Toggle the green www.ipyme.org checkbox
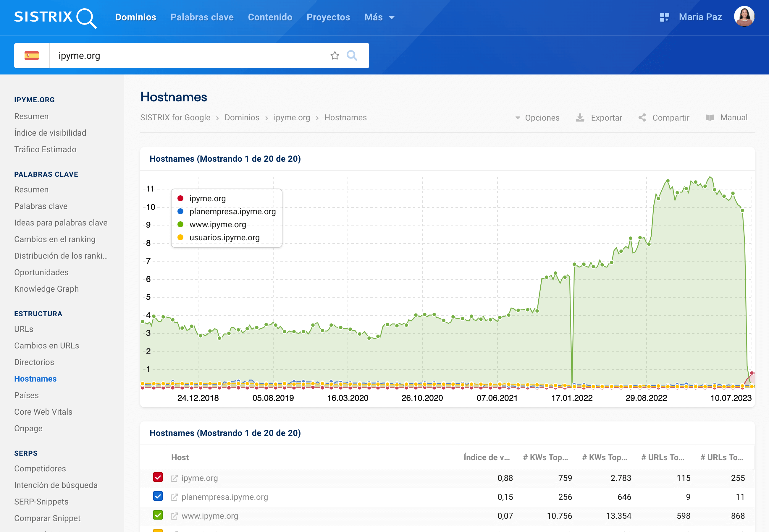Viewport: 769px width, 532px height. click(158, 515)
